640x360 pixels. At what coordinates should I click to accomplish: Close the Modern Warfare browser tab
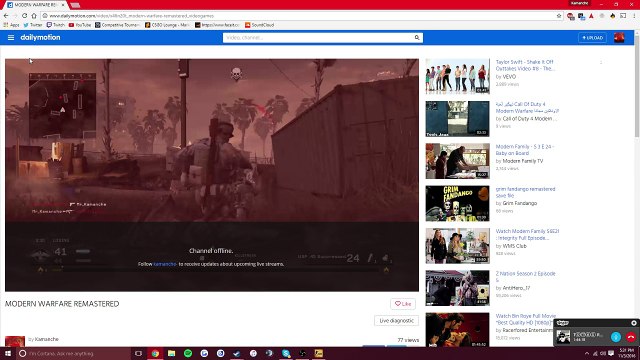click(63, 5)
